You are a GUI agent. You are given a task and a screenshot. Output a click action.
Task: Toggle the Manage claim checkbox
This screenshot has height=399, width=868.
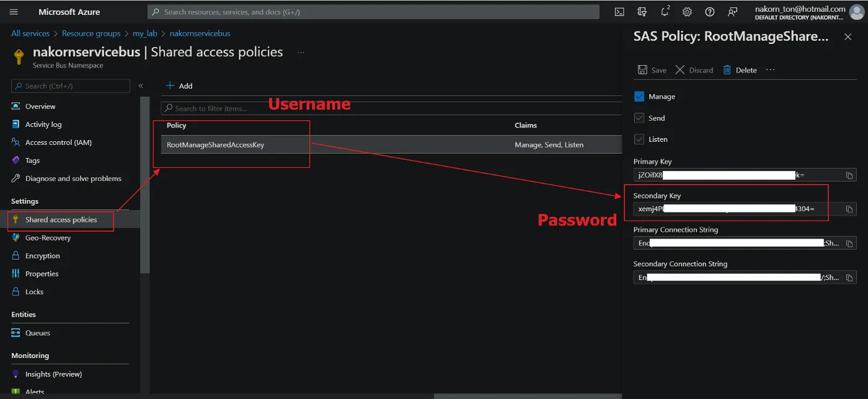(x=640, y=97)
